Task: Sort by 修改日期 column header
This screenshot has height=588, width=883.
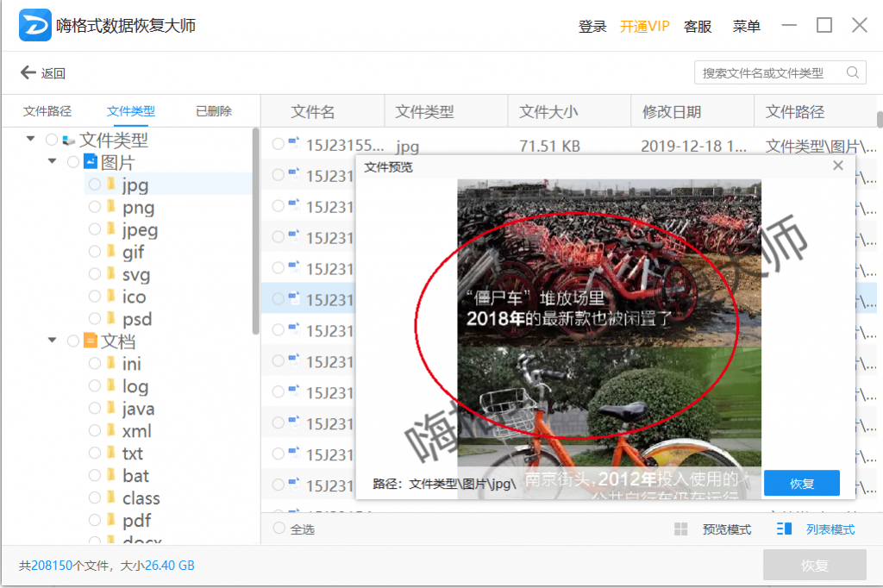Action: click(x=671, y=111)
